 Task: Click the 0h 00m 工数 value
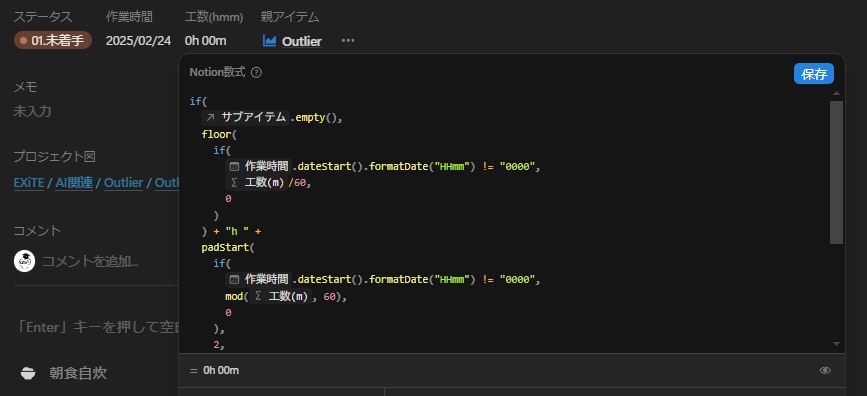[x=206, y=41]
